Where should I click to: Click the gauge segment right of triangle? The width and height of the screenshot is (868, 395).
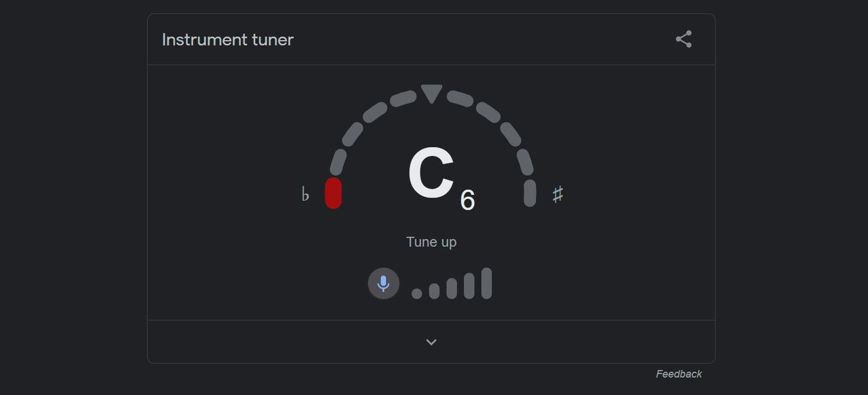tap(460, 99)
